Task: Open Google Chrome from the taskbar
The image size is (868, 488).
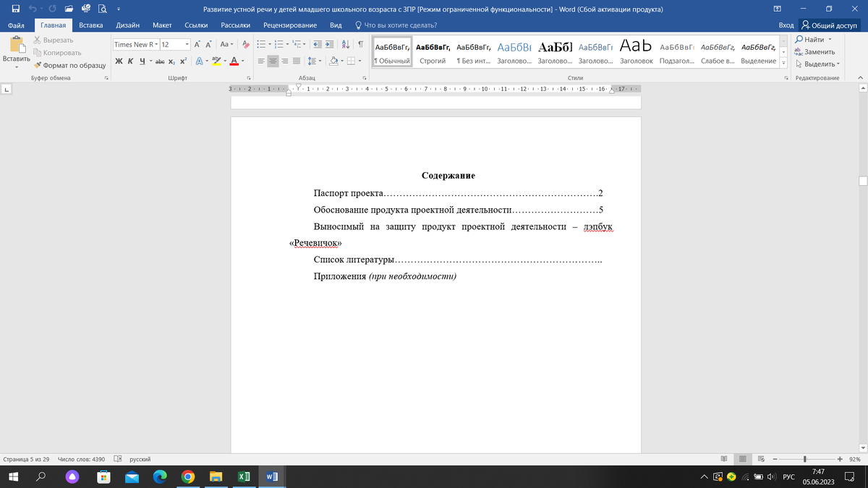Action: click(x=187, y=476)
